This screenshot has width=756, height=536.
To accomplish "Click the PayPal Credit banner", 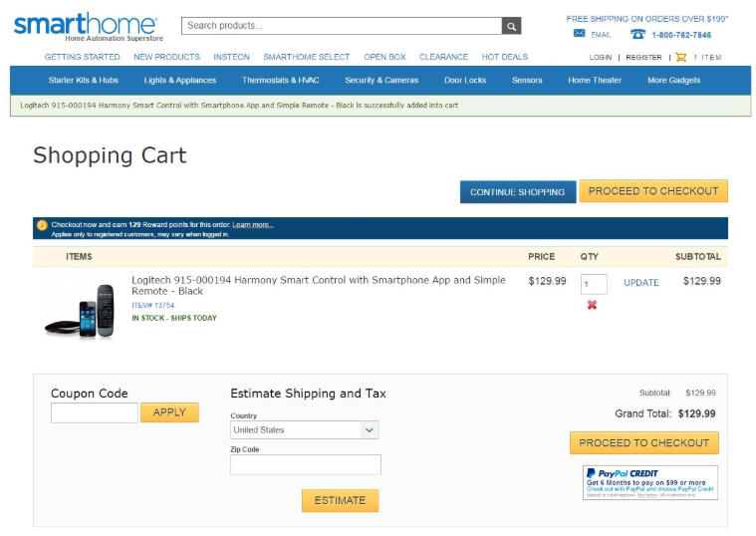I will coord(649,482).
